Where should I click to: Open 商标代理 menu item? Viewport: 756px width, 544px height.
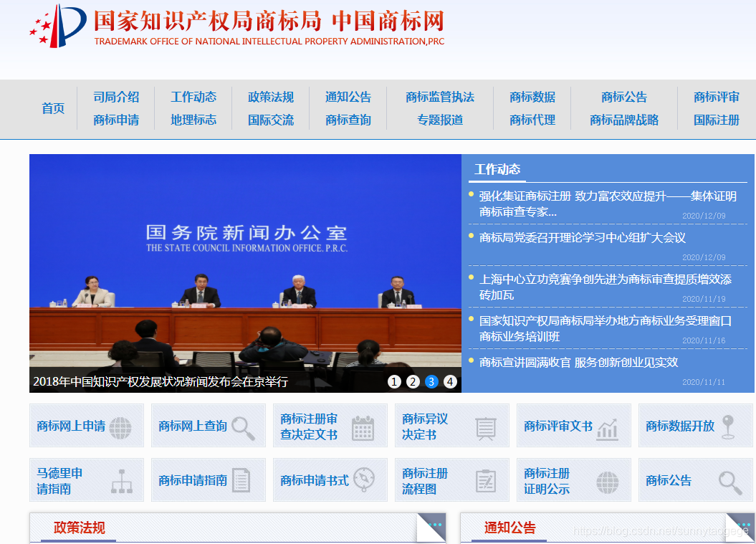pos(532,120)
